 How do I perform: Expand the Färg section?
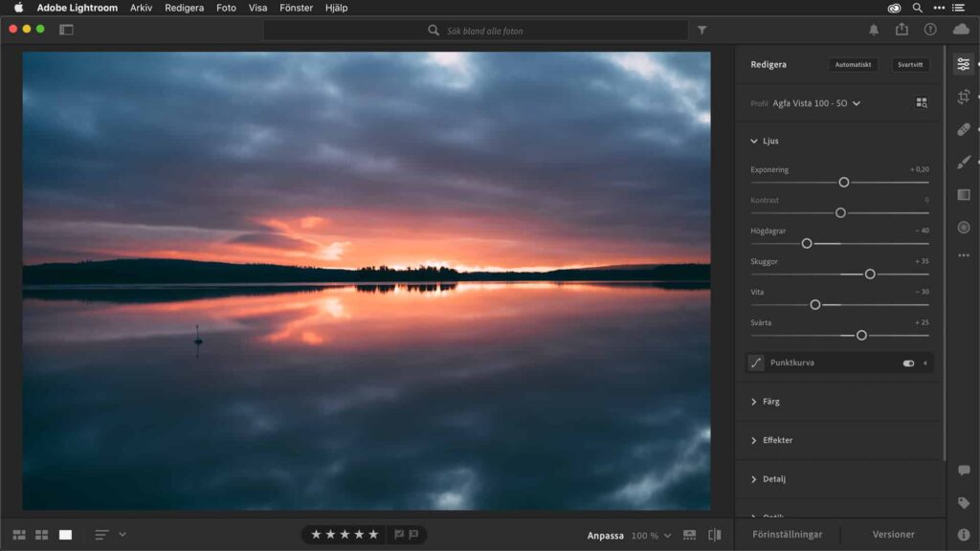pyautogui.click(x=754, y=402)
